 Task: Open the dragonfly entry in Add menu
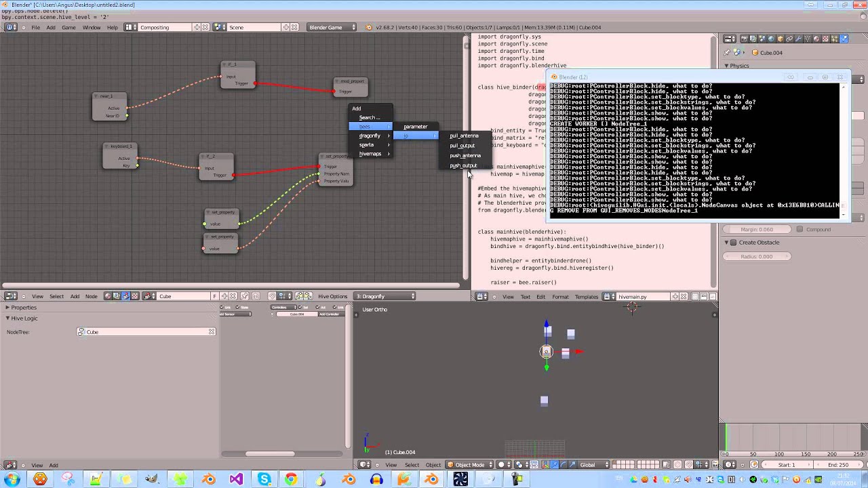point(370,136)
